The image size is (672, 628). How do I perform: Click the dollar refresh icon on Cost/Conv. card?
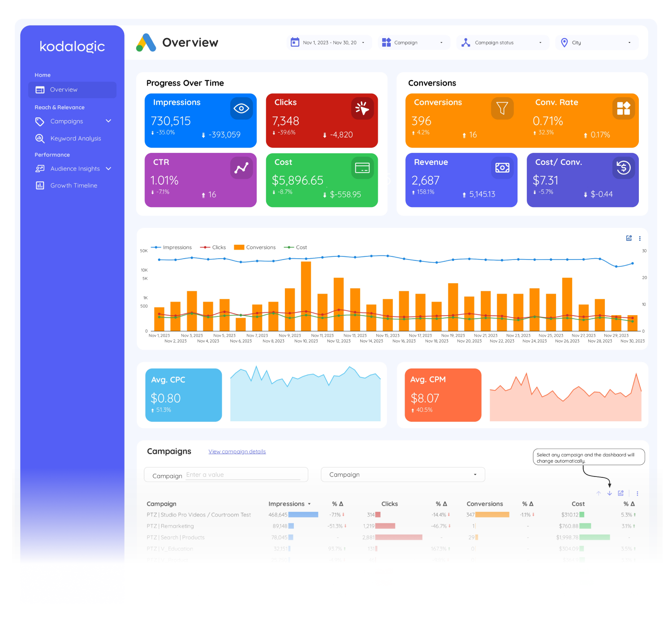click(624, 168)
